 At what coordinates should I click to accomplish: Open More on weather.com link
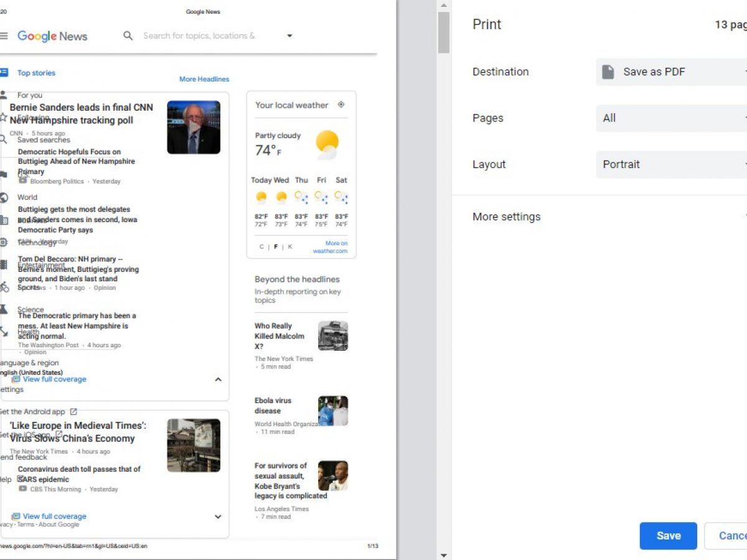point(331,247)
